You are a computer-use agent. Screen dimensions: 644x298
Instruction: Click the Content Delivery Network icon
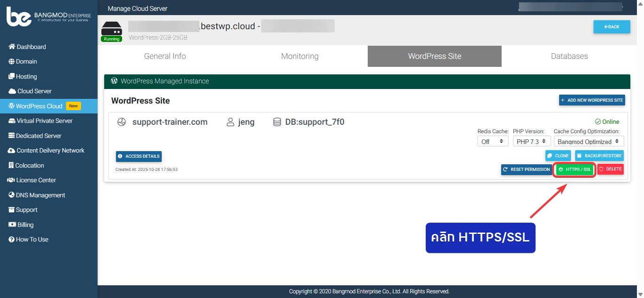12,151
